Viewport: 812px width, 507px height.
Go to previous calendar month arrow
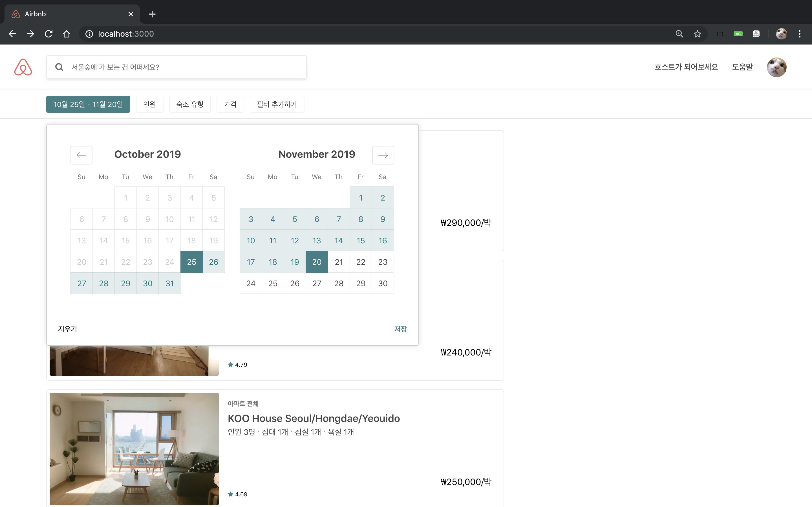pos(81,155)
